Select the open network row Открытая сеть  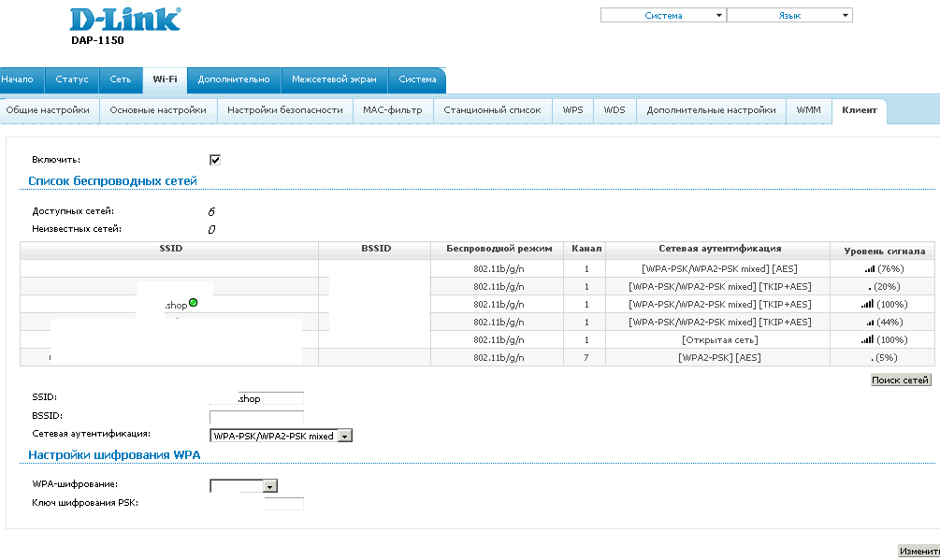(719, 340)
